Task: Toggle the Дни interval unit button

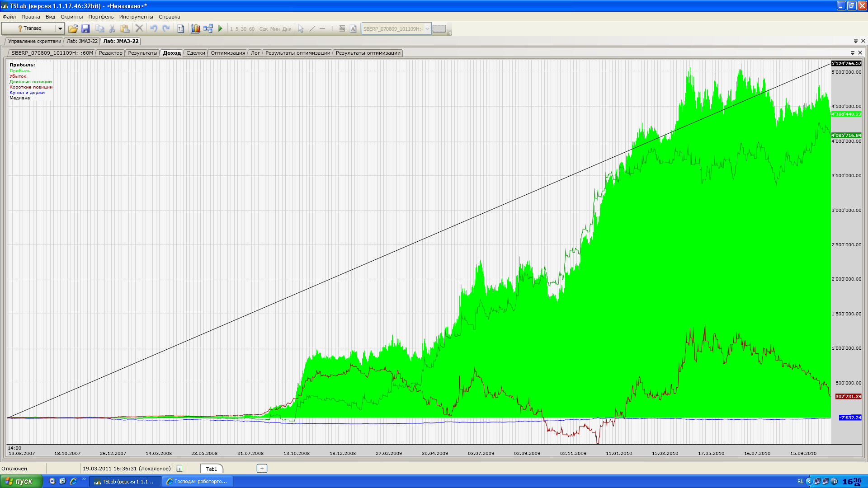Action: tap(287, 29)
